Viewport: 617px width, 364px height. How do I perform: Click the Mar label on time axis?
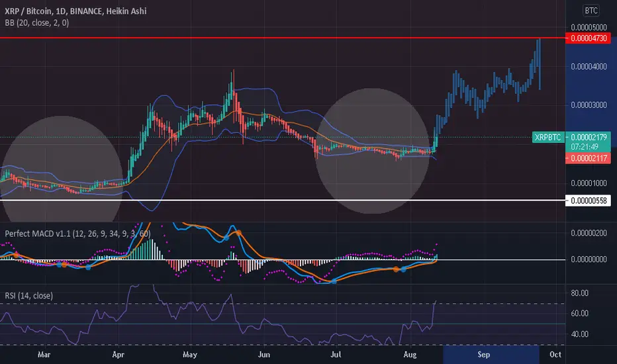44,355
